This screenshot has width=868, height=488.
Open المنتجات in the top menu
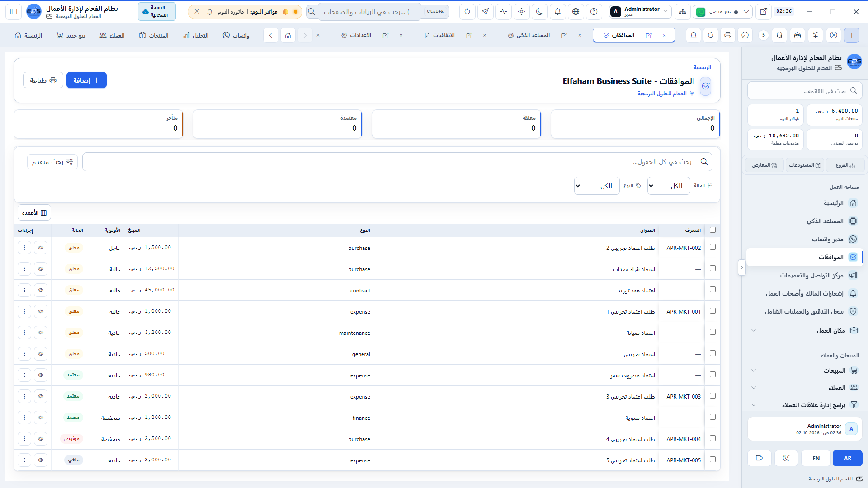(154, 35)
